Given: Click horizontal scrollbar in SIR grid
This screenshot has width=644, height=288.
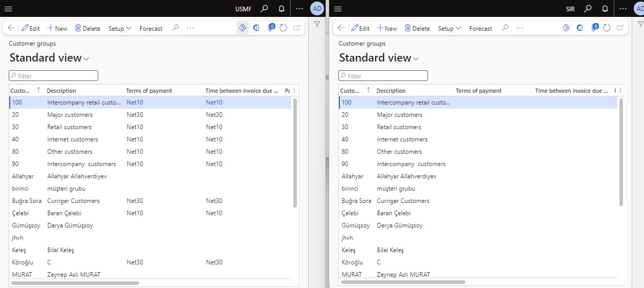Looking at the screenshot, I should (403, 282).
